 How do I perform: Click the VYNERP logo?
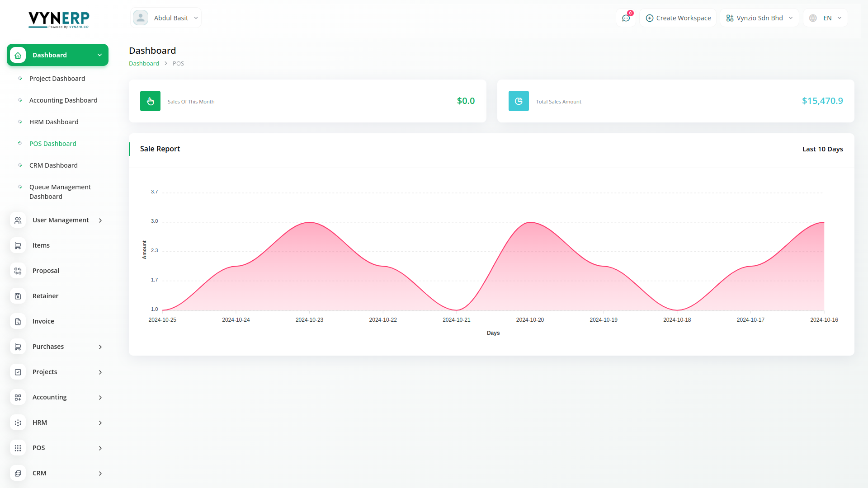(59, 19)
